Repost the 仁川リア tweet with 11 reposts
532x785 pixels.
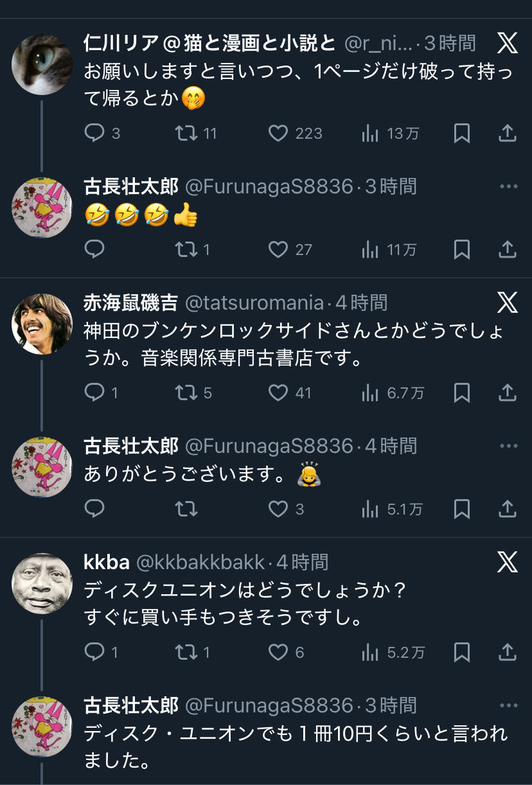pos(186,134)
